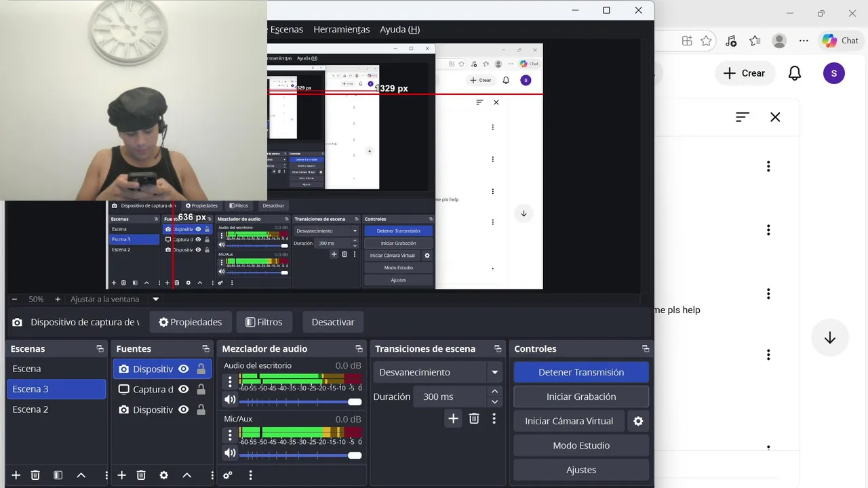Click Iniciar Grabación button
This screenshot has height=488, width=868.
[581, 396]
